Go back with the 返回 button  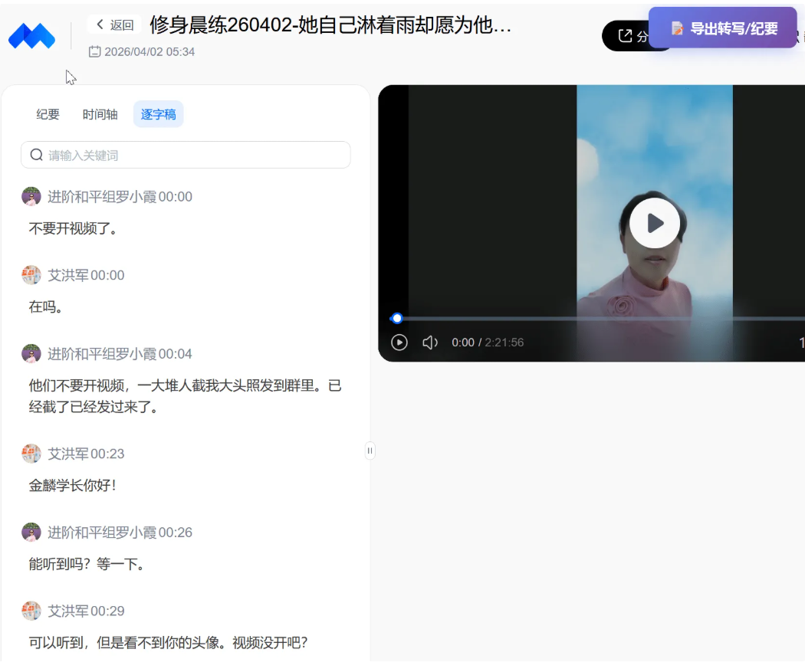point(114,25)
